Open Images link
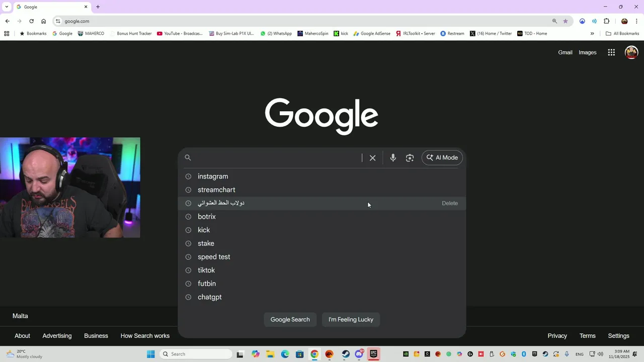Image resolution: width=644 pixels, height=362 pixels. point(587,52)
